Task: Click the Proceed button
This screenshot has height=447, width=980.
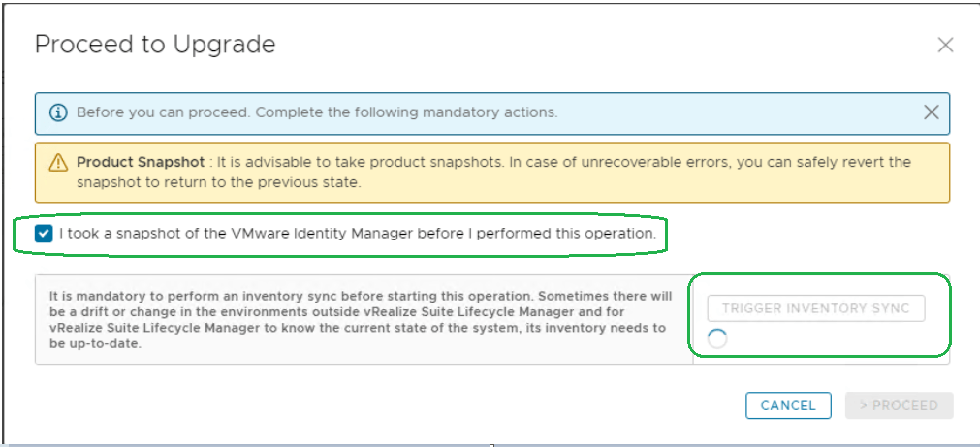Action: click(x=899, y=406)
